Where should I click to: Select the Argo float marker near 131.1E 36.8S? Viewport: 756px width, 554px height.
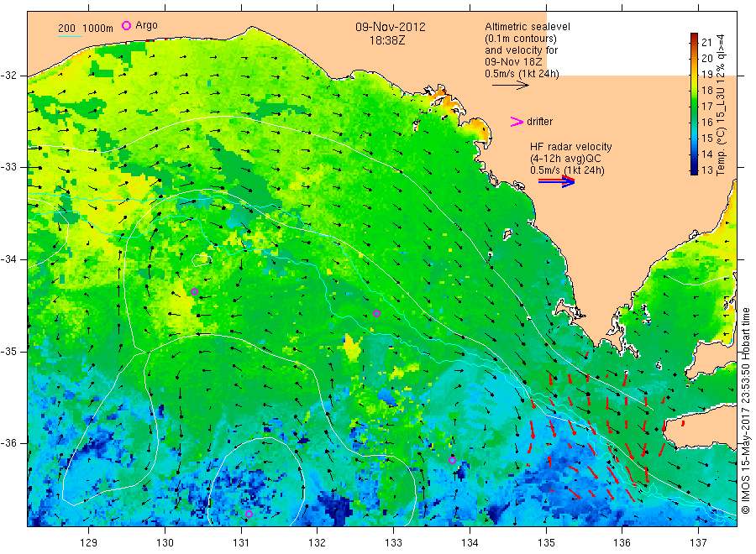click(x=249, y=515)
